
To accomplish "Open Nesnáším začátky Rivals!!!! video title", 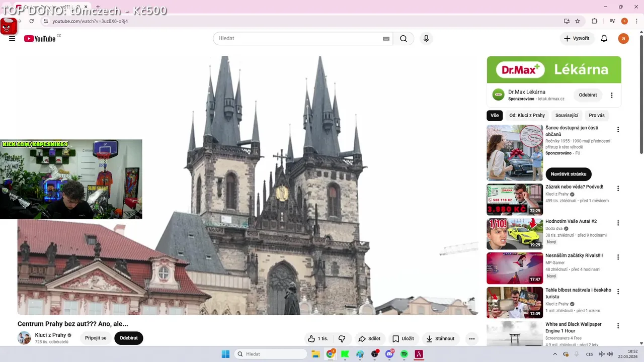I will (574, 255).
